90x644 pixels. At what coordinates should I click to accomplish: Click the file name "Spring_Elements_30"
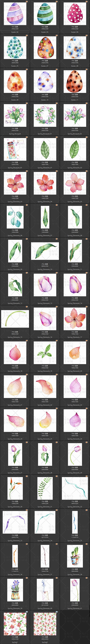(x=15, y=507)
